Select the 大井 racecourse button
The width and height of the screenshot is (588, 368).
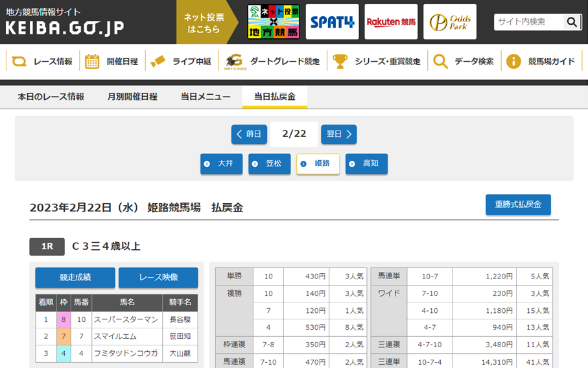[x=221, y=164]
